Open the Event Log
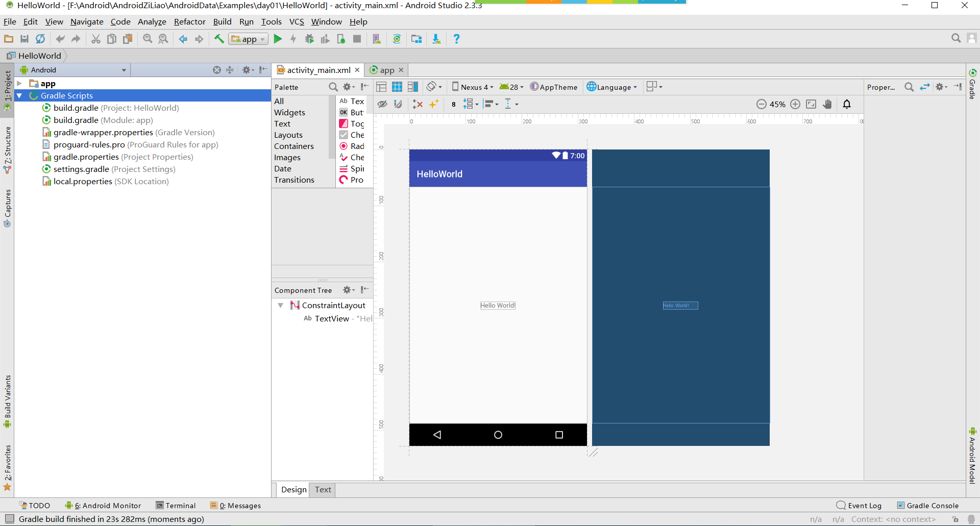This screenshot has width=980, height=526. 859,505
